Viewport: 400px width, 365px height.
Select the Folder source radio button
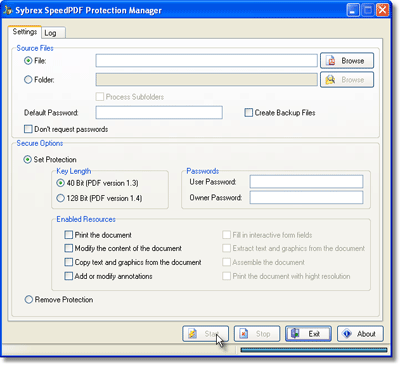(28, 80)
